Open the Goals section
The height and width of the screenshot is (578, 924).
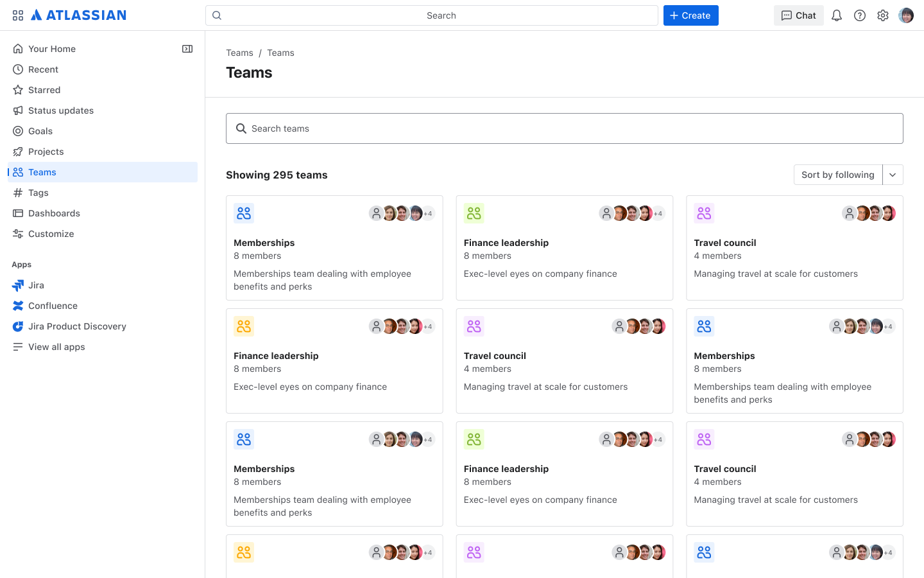pos(40,131)
